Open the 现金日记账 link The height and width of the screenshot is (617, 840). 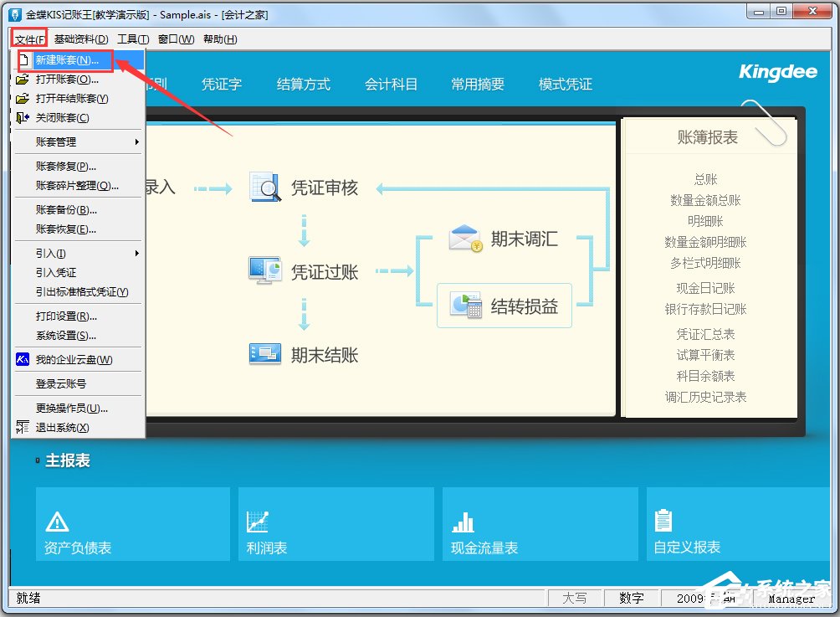(x=705, y=288)
